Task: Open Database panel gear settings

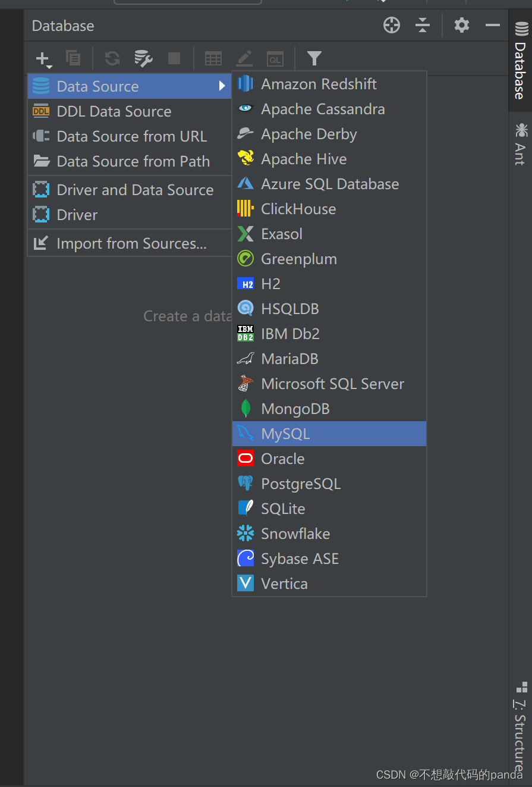Action: pos(462,25)
